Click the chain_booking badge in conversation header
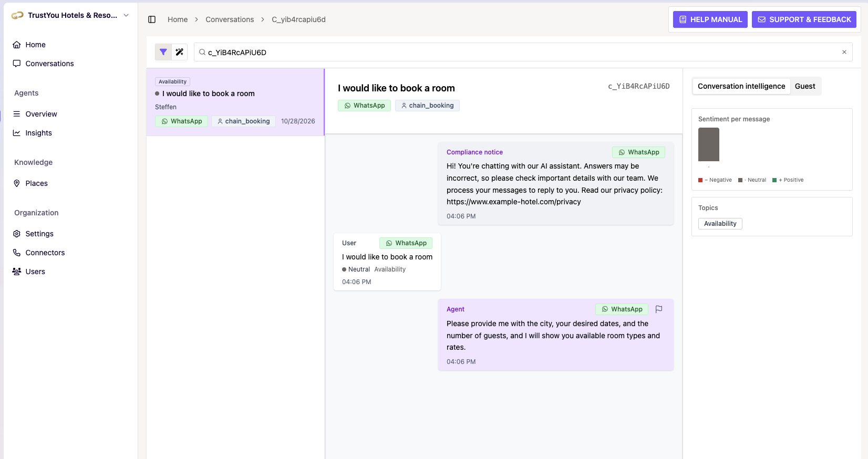Viewport: 868px width, 459px height. 427,106
